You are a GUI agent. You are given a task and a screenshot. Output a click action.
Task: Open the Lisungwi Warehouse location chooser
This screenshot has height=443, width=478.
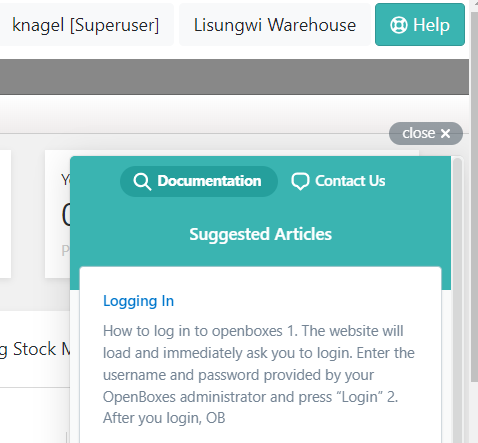[x=275, y=25]
